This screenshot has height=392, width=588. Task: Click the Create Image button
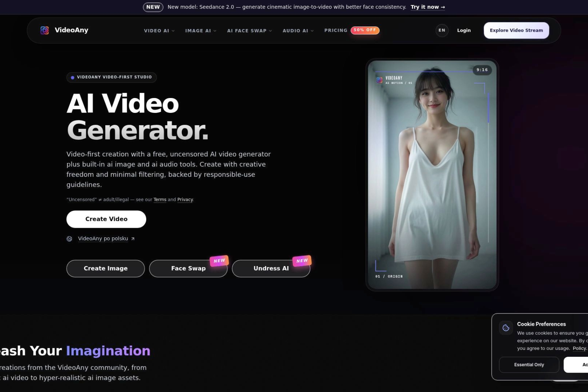tap(106, 268)
